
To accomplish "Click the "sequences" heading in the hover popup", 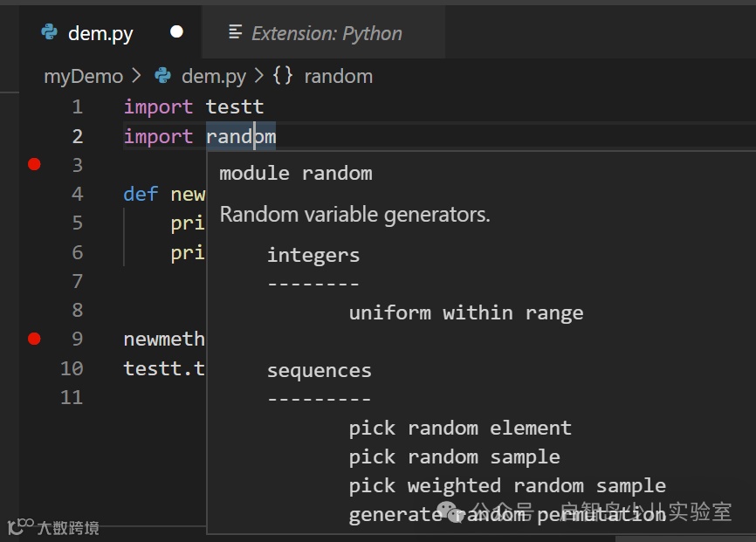I will tap(319, 370).
